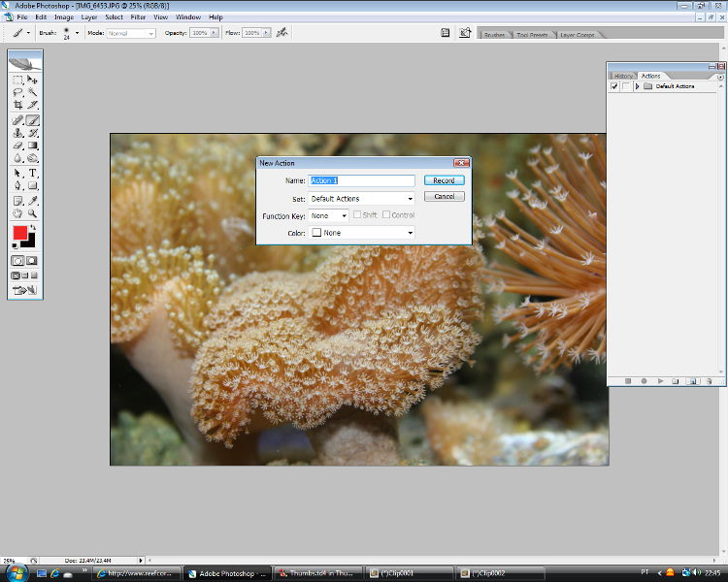Click the Cancel button in New Action dialog
The image size is (728, 582).
point(444,196)
